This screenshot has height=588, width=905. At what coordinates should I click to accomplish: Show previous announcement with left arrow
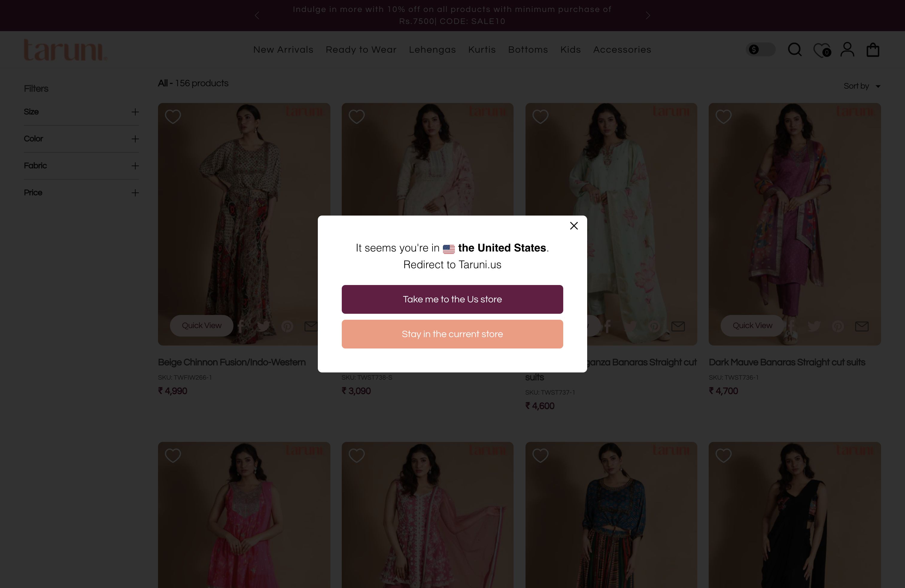[x=257, y=16]
